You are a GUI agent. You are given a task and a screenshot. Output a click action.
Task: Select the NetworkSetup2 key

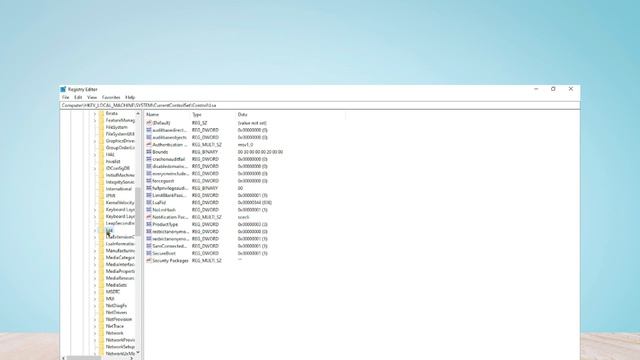pyautogui.click(x=120, y=347)
